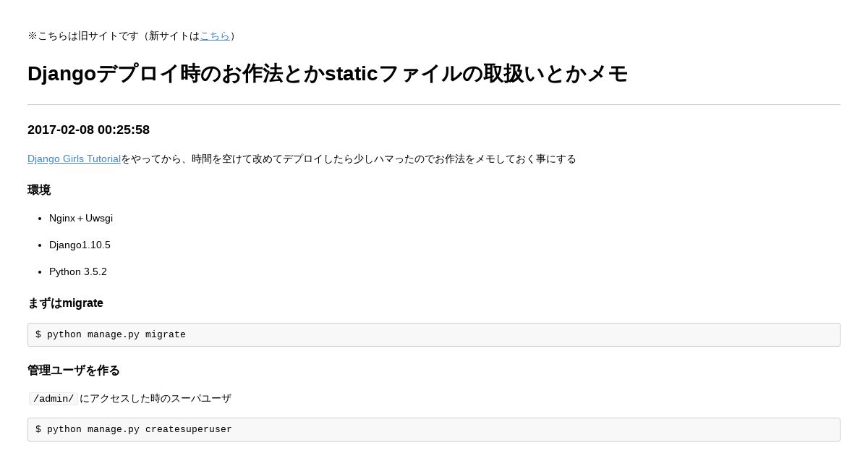This screenshot has height=456, width=868.
Task: Click the createsuperuser command code block
Action: click(x=434, y=429)
